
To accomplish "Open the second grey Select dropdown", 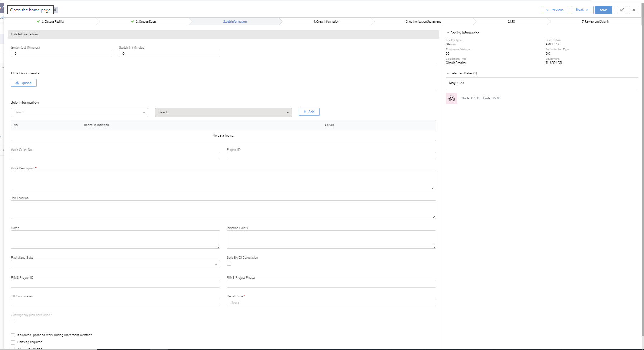I will pos(223,112).
